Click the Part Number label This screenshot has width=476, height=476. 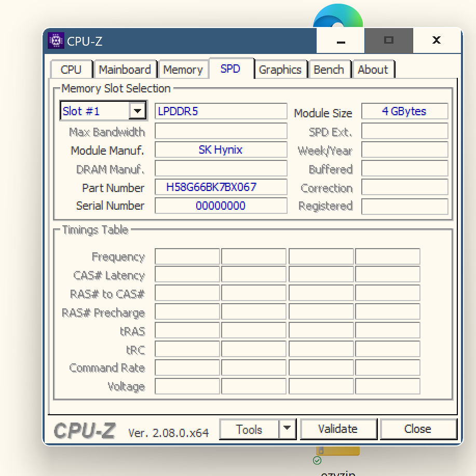pyautogui.click(x=113, y=188)
